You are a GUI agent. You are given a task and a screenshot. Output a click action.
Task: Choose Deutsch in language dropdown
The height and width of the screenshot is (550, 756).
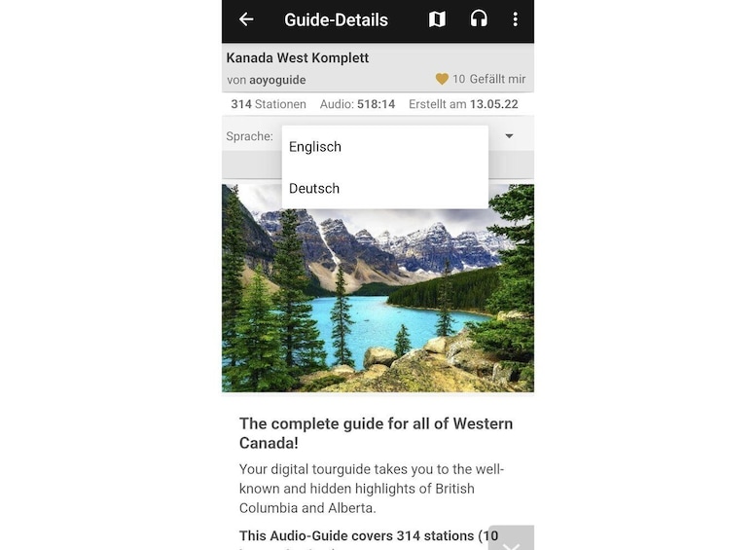384,188
